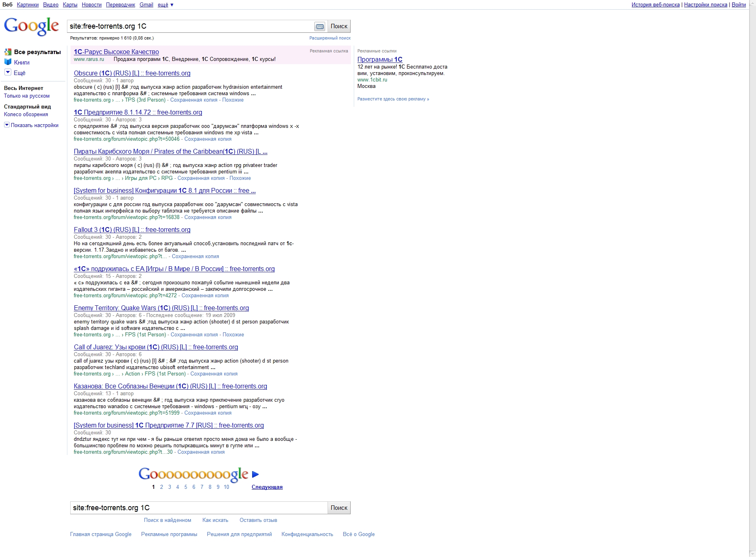Open Всё о Google footer link
The image size is (756, 557).
point(359,534)
